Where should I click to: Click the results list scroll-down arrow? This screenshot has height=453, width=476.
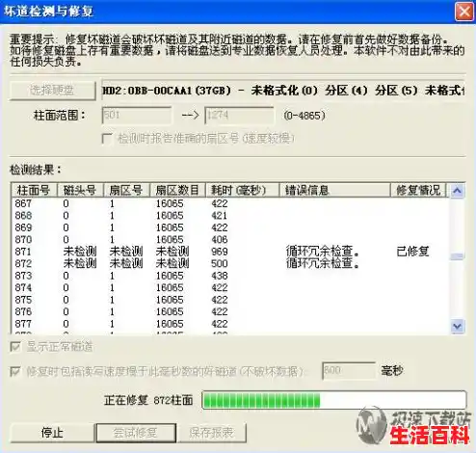pyautogui.click(x=457, y=327)
